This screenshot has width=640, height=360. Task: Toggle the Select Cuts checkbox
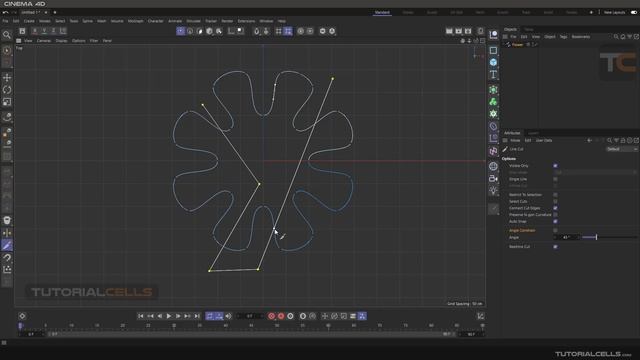click(555, 201)
